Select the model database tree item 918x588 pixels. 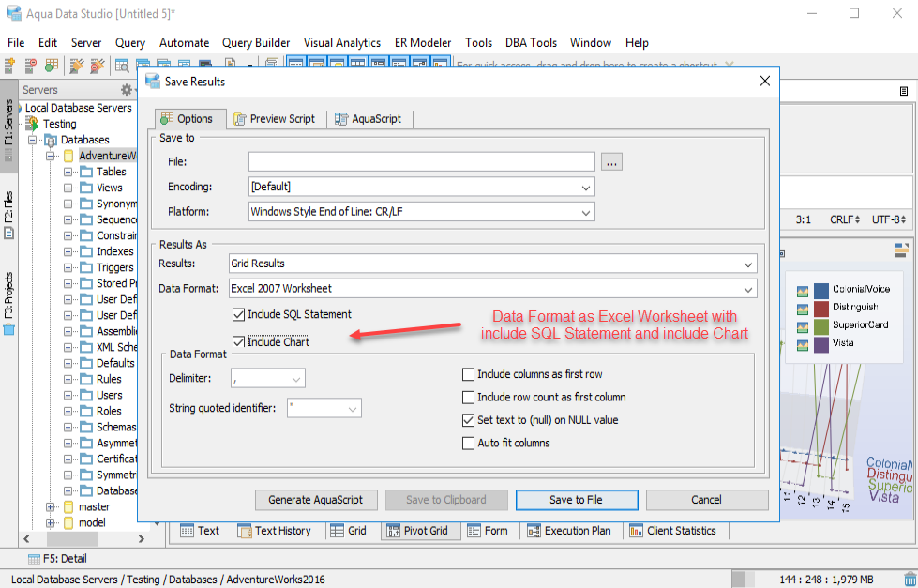point(93,523)
